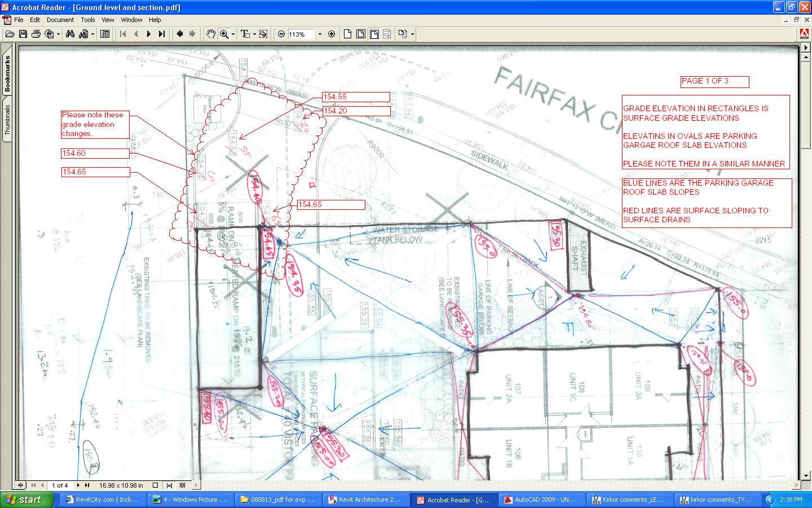Zoom in with the plus circle button
Screen dimensions: 812x508
pos(332,34)
